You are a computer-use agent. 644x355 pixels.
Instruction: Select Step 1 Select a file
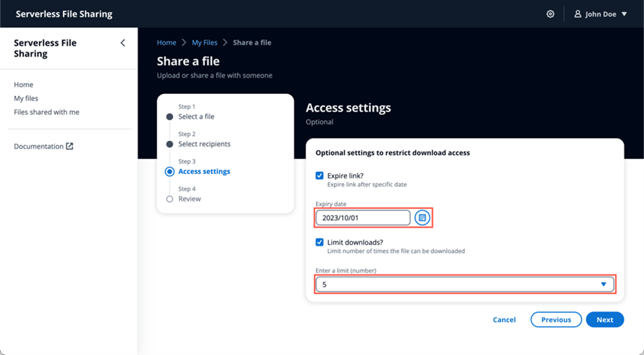click(x=197, y=117)
